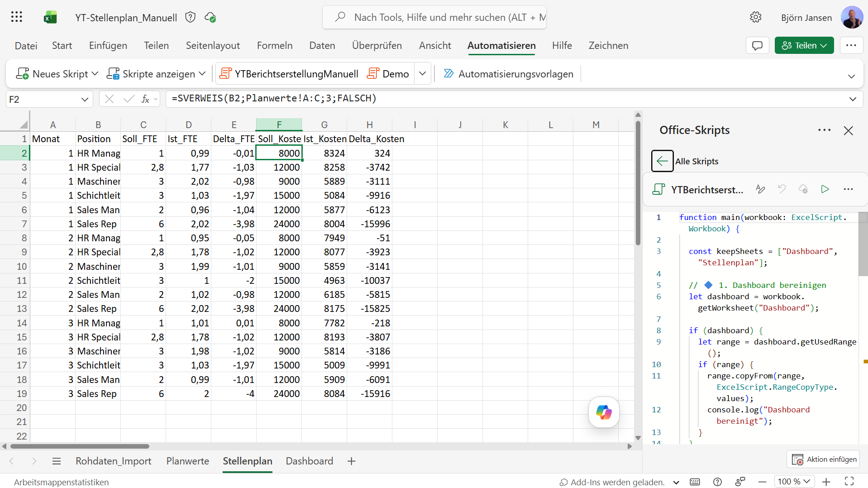Open the comments pane
868x488 pixels.
pos(757,45)
